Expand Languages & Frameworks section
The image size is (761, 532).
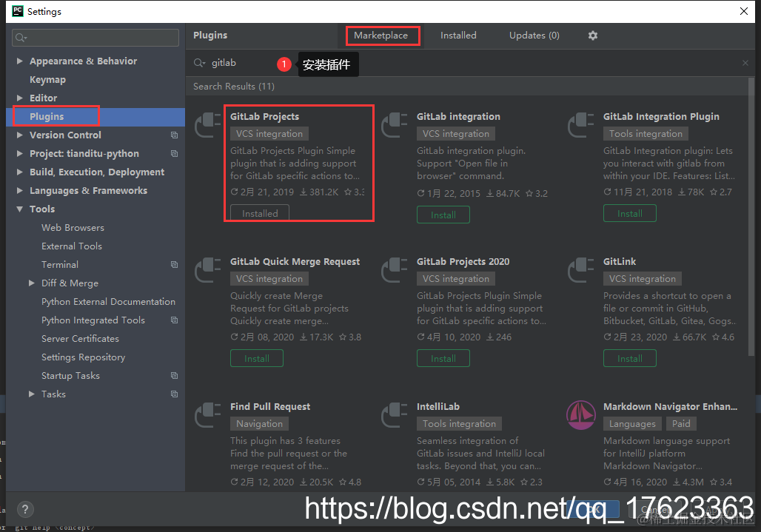pos(19,190)
